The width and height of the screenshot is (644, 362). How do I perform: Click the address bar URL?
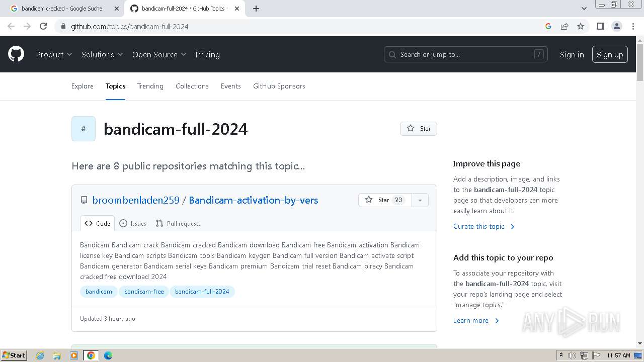point(130,26)
